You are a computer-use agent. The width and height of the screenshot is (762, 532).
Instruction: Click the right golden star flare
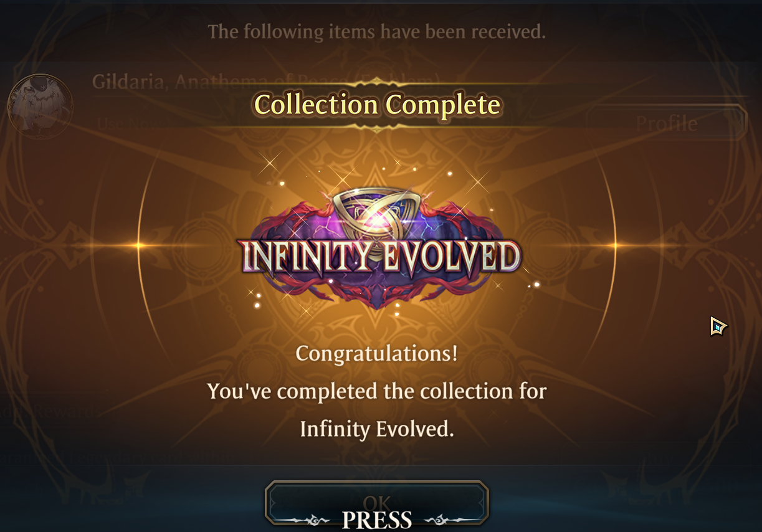point(615,245)
